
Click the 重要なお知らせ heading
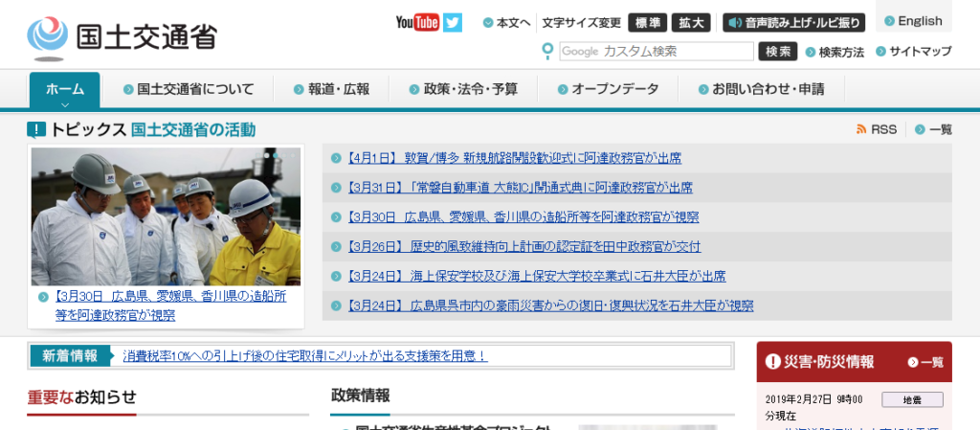(x=81, y=396)
